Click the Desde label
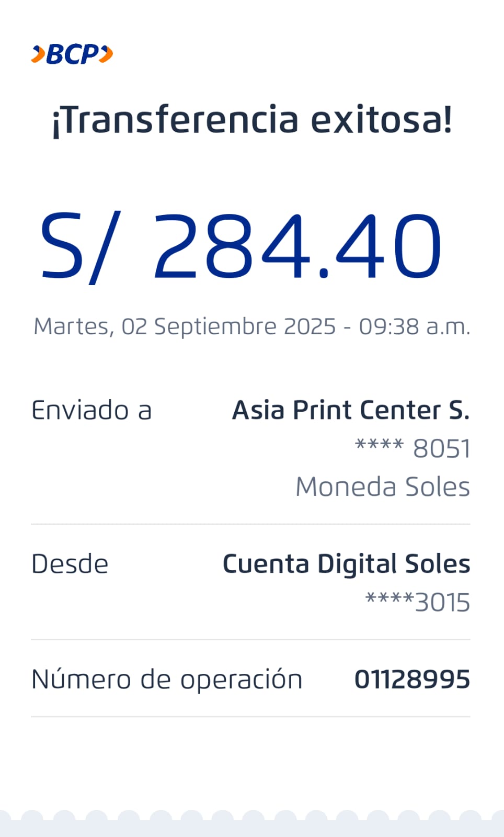Viewport: 504px width, 837px height. point(70,564)
